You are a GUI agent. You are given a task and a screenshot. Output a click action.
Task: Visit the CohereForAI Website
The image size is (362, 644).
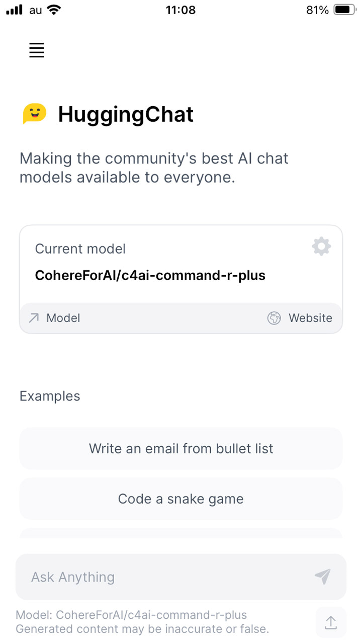(x=310, y=318)
